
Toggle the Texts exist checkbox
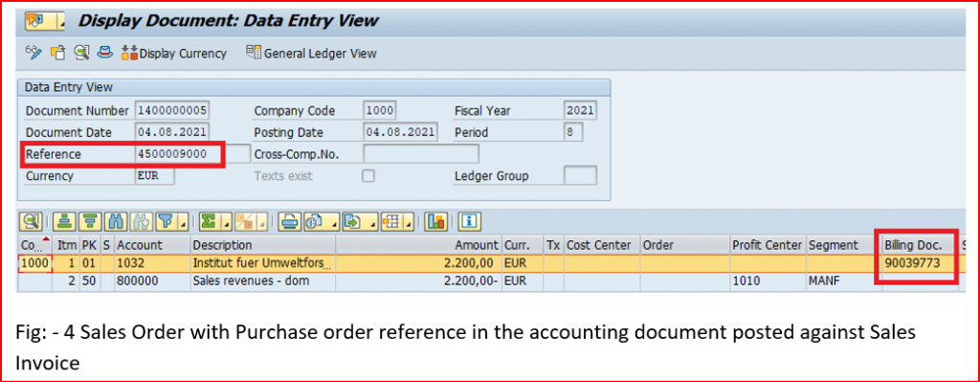[x=368, y=176]
